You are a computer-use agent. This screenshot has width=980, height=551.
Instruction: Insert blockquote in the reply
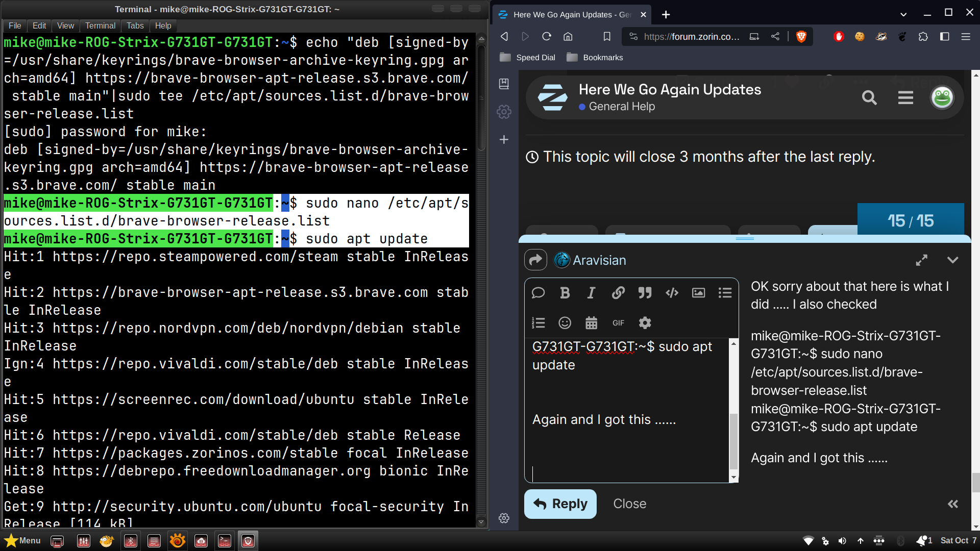645,293
